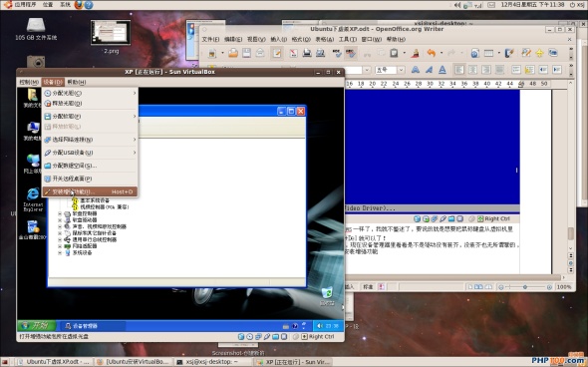Choose 分配数据空间 shared folders entry
The image size is (588, 367).
coord(90,166)
